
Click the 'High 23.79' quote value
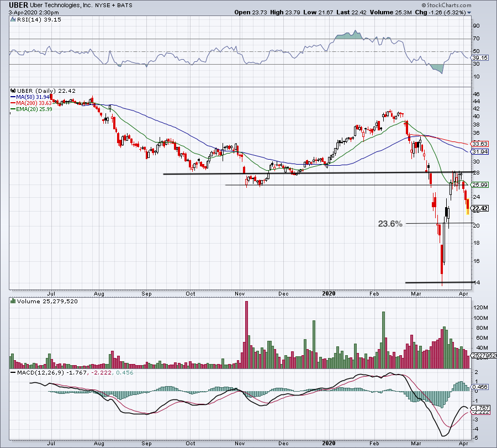click(x=284, y=12)
